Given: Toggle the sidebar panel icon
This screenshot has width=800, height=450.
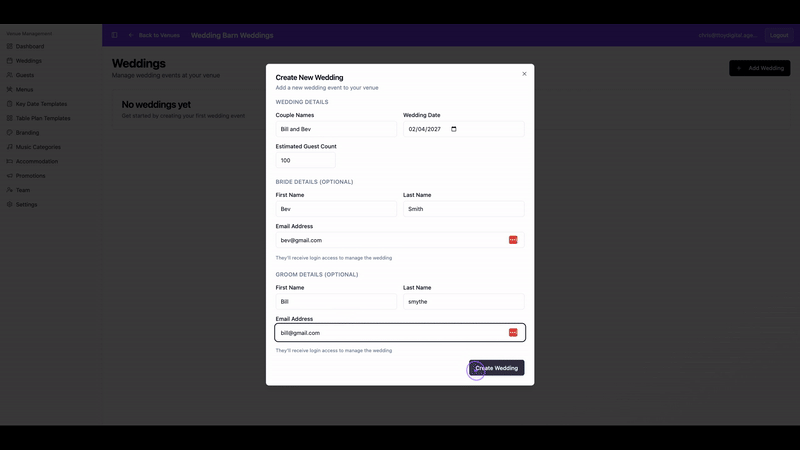Looking at the screenshot, I should pyautogui.click(x=114, y=35).
